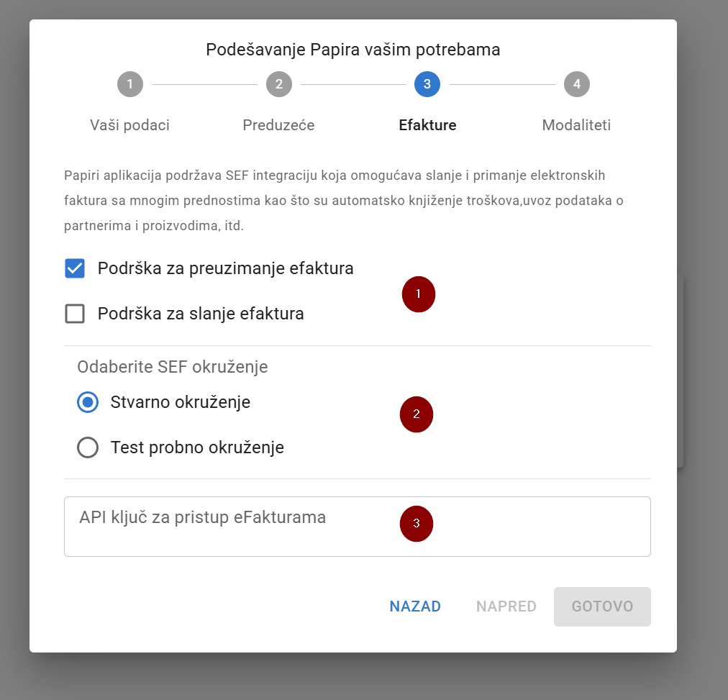
Task: Click the step 4 circle icon
Action: click(x=577, y=84)
